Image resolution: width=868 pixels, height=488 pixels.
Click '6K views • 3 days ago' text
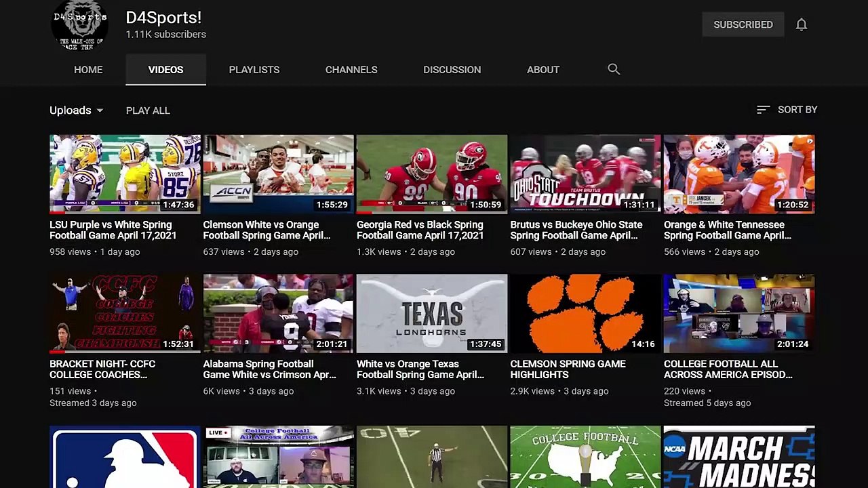coord(248,391)
